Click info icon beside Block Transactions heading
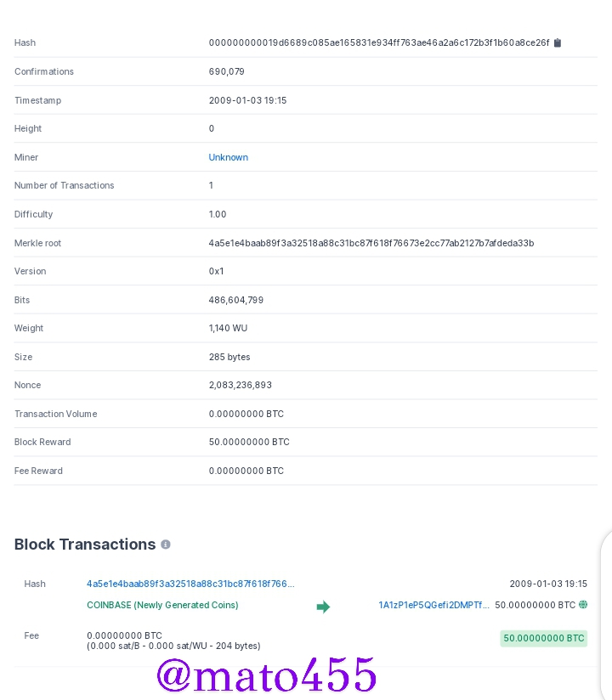Screen dimensions: 612x700 point(166,545)
